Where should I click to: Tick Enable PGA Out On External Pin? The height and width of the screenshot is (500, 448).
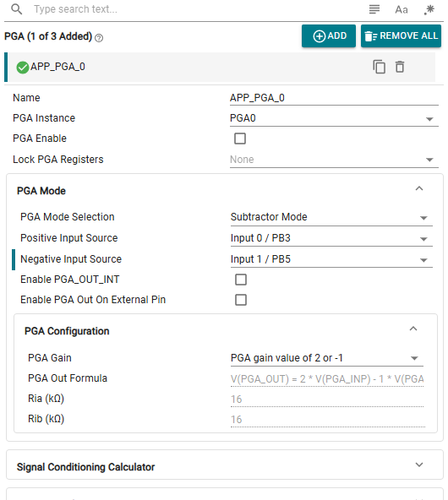[241, 300]
